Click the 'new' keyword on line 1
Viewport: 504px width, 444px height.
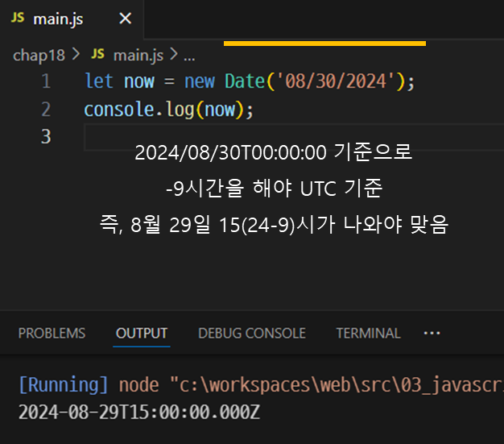coord(200,81)
